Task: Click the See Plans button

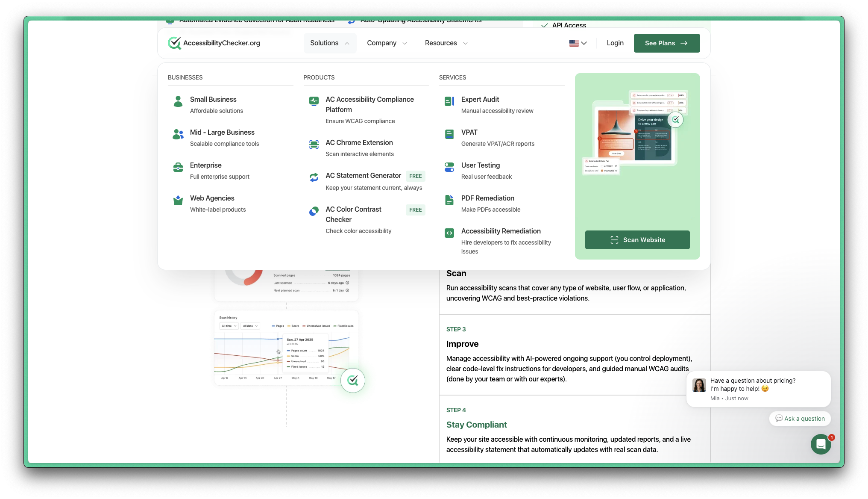Action: (x=666, y=43)
